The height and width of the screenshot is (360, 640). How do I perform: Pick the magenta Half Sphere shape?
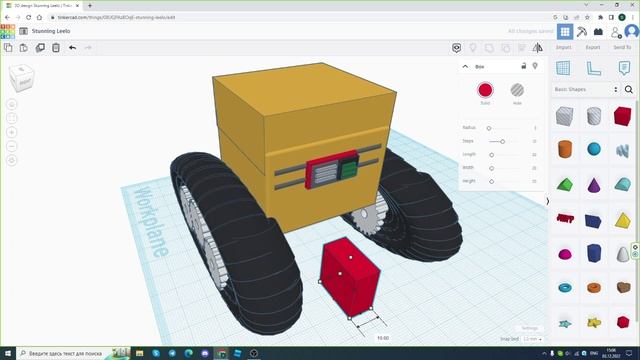564,255
